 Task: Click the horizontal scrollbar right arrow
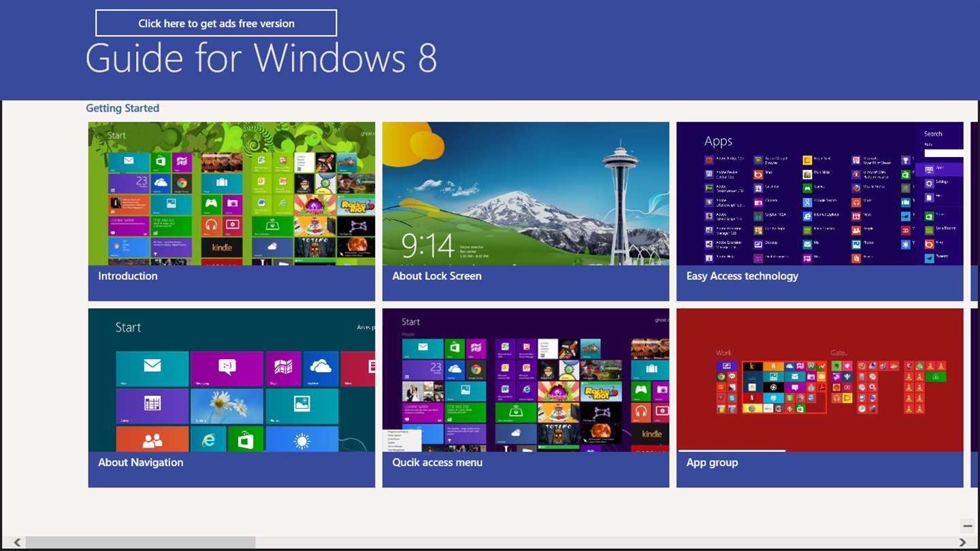pyautogui.click(x=962, y=542)
